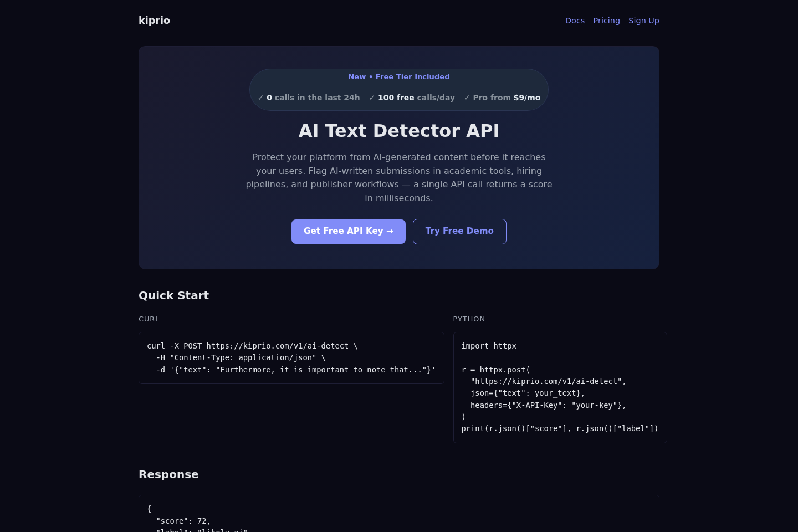The height and width of the screenshot is (532, 798).
Task: Click 'Pro from $9/mo' text
Action: point(507,98)
